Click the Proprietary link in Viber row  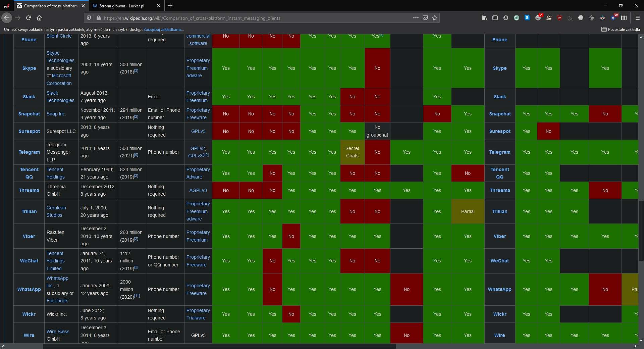click(198, 232)
